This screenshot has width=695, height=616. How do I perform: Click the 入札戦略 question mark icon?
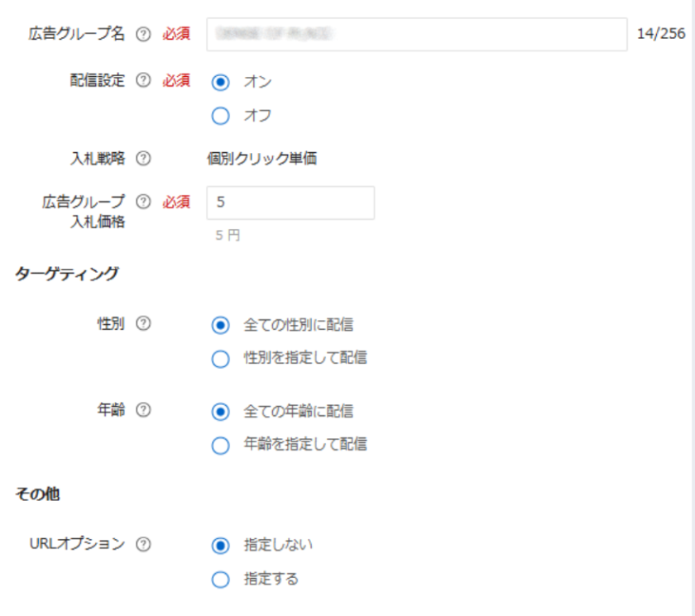[x=142, y=159]
